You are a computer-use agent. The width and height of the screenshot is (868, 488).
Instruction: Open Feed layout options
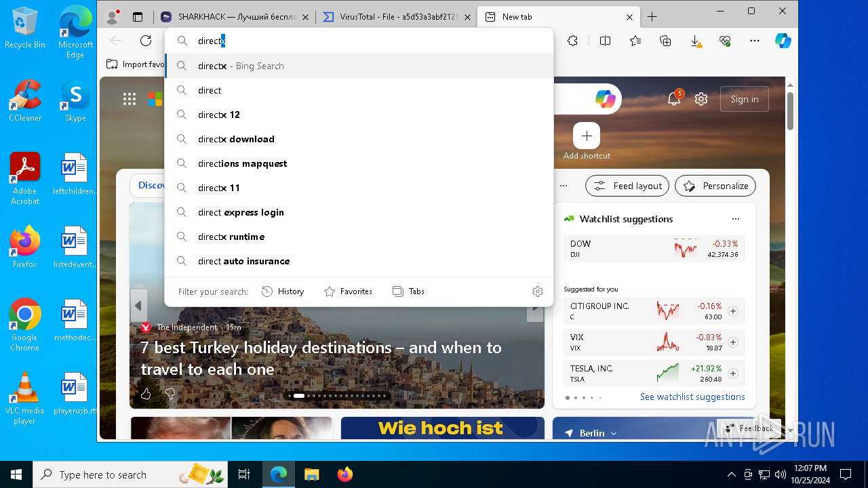[627, 186]
